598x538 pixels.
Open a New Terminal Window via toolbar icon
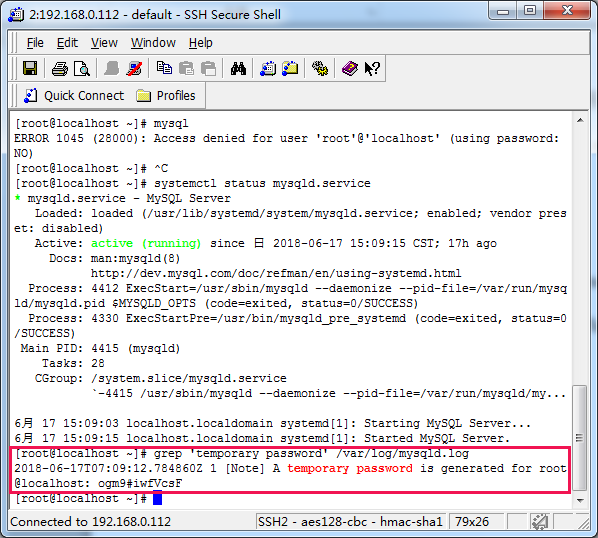tap(268, 69)
